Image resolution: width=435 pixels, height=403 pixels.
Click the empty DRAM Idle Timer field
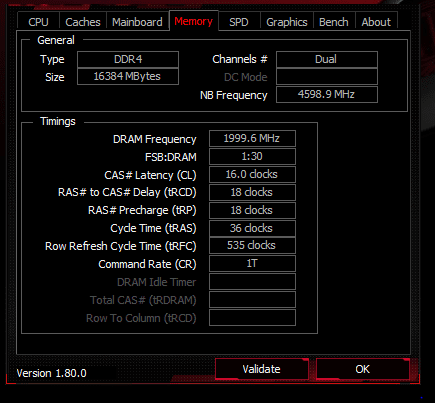(252, 282)
